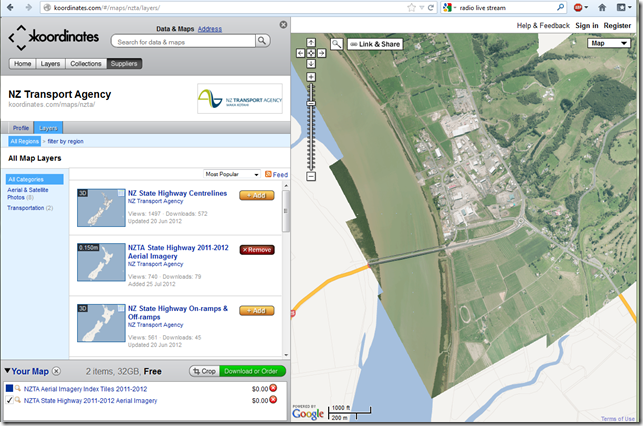Zoom to NZTA State Highway Aerial Imagery layer
The image size is (643, 426).
click(x=18, y=400)
